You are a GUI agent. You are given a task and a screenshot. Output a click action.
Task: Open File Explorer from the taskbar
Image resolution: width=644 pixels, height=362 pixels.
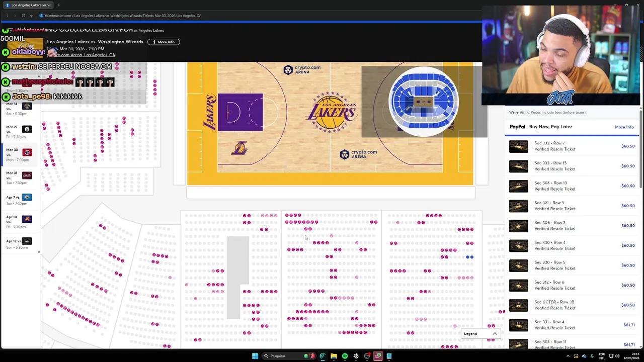click(x=334, y=356)
